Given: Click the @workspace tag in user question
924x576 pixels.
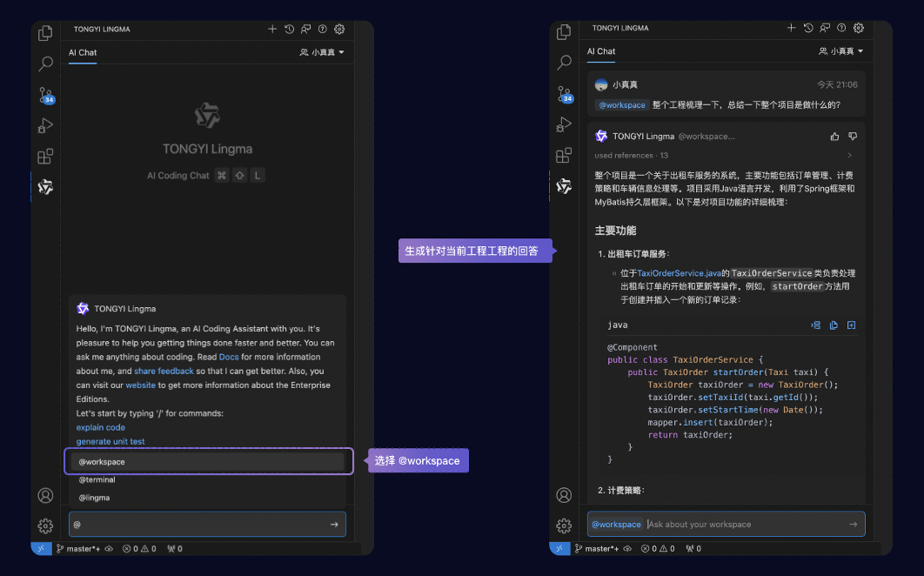Looking at the screenshot, I should (x=622, y=105).
